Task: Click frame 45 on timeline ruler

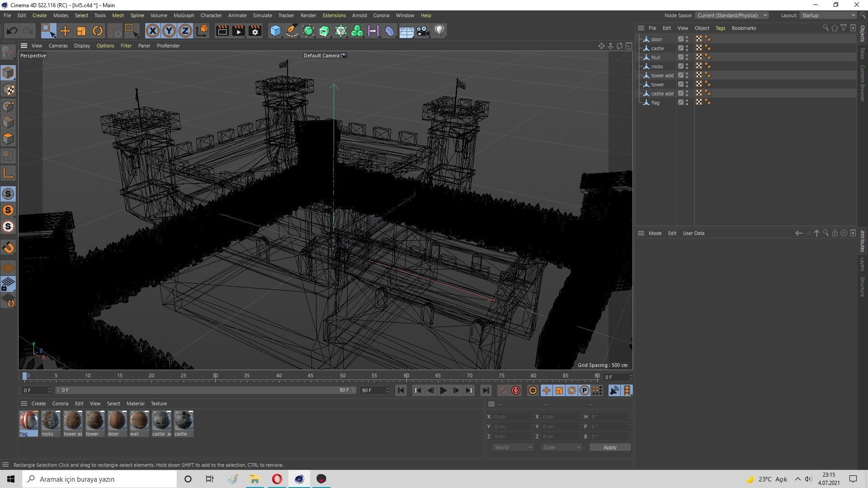Action: click(311, 376)
